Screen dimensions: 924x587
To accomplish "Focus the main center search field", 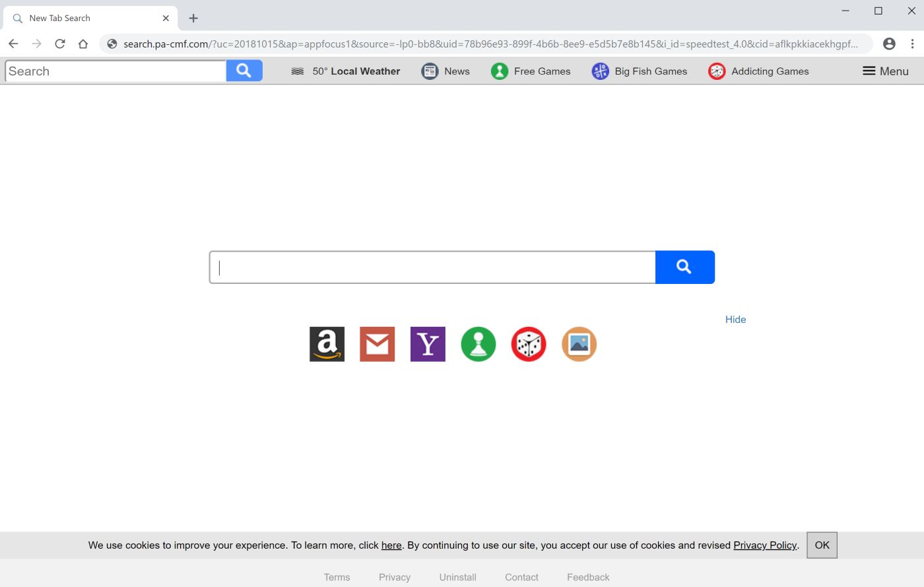I will coord(432,267).
